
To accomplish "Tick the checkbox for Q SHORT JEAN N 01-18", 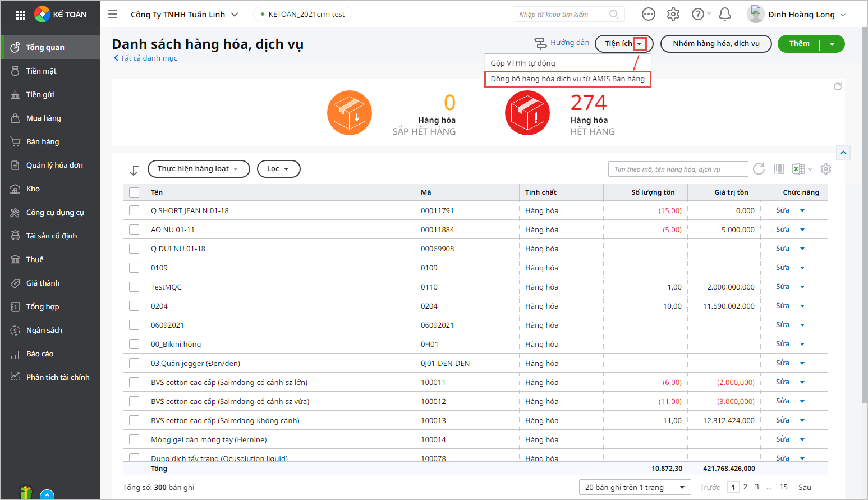I will coord(134,210).
